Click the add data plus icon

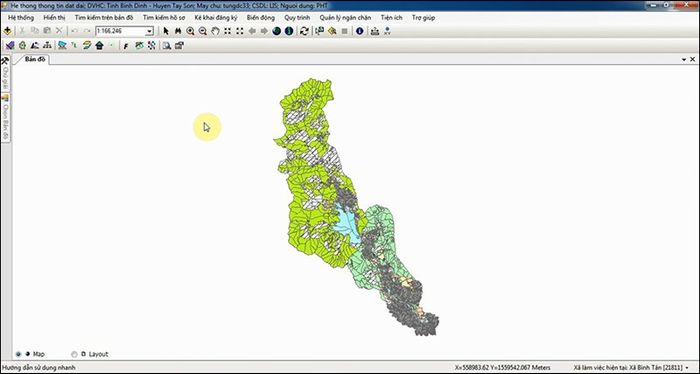(x=7, y=31)
